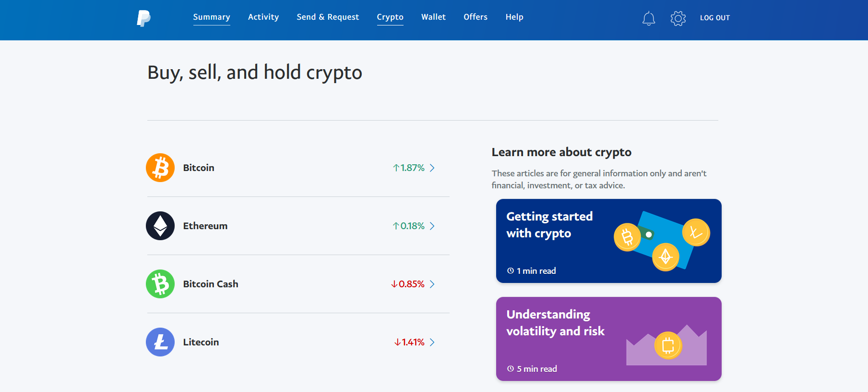Click the black Ethereum diamond icon
The height and width of the screenshot is (392, 868).
coord(160,226)
